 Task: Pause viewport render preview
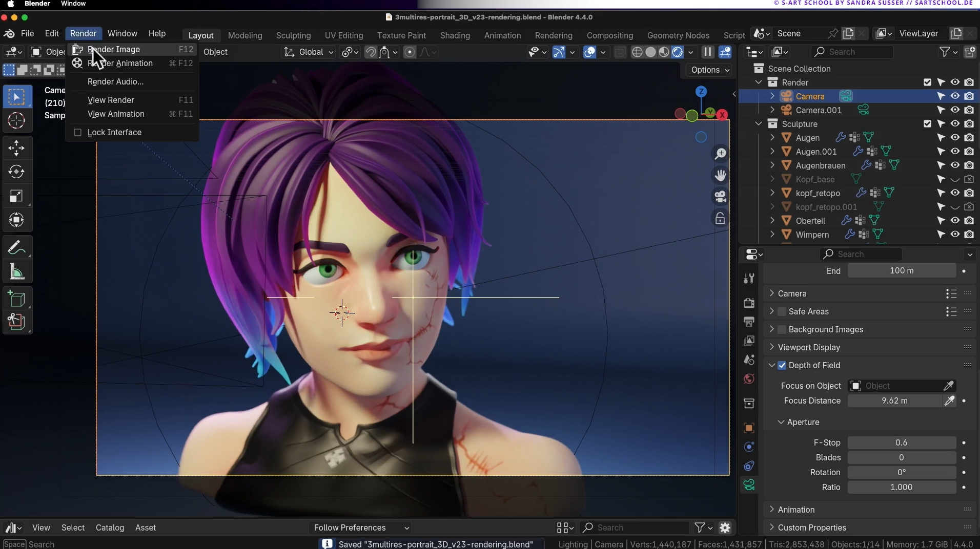pos(707,52)
